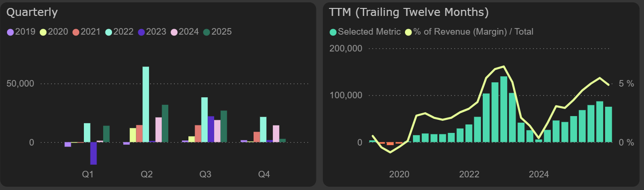Viewport: 644px width, 190px height.
Task: Click the 2025 dark green legend dot
Action: (x=207, y=32)
